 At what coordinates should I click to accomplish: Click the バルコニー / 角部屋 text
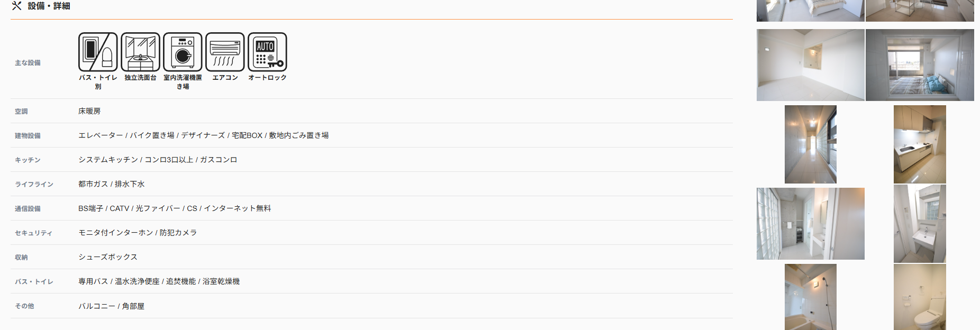click(x=111, y=306)
